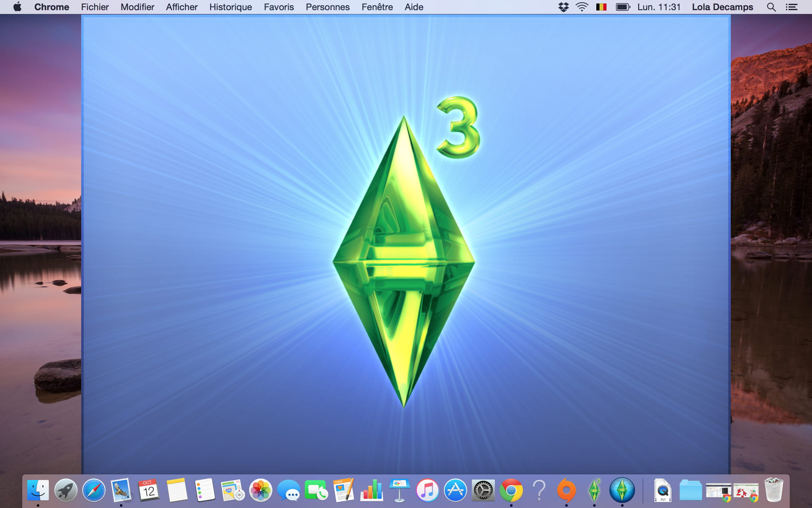Open Photos colorful flower icon
812x508 pixels.
tap(260, 490)
